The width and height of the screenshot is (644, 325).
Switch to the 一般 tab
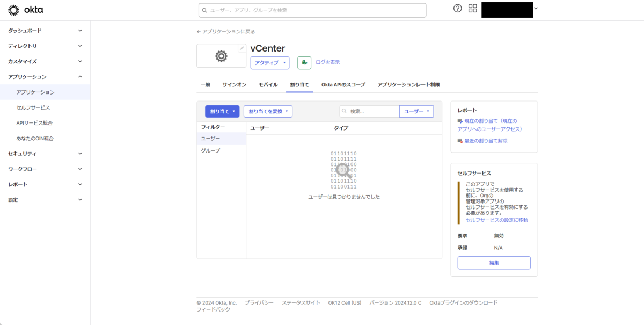coord(206,85)
